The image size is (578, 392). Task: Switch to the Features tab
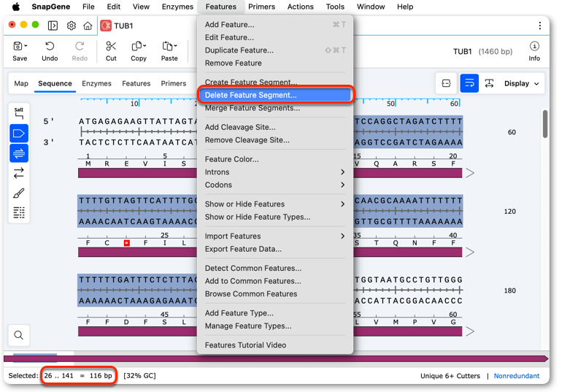pyautogui.click(x=136, y=84)
